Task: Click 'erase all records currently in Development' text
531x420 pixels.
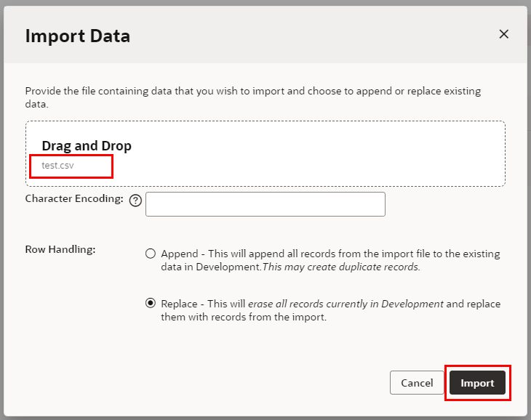Action: (346, 304)
